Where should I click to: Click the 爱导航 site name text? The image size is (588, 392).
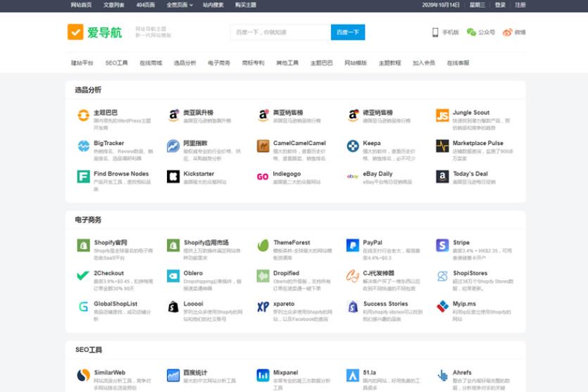click(x=105, y=32)
